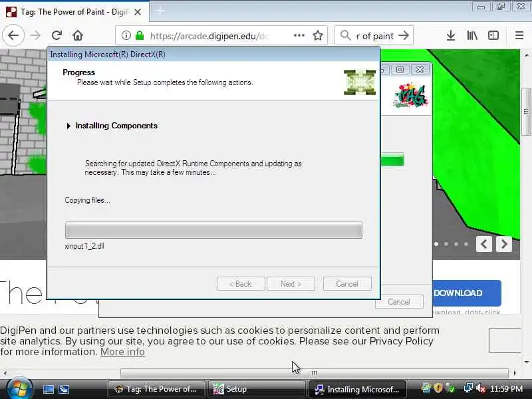Screen dimensions: 532x399
Task: Open the Windows Start orb
Action: tap(19, 389)
